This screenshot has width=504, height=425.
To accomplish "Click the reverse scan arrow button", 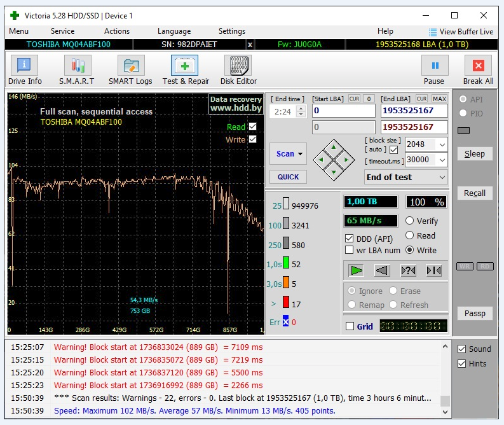I will pos(382,270).
